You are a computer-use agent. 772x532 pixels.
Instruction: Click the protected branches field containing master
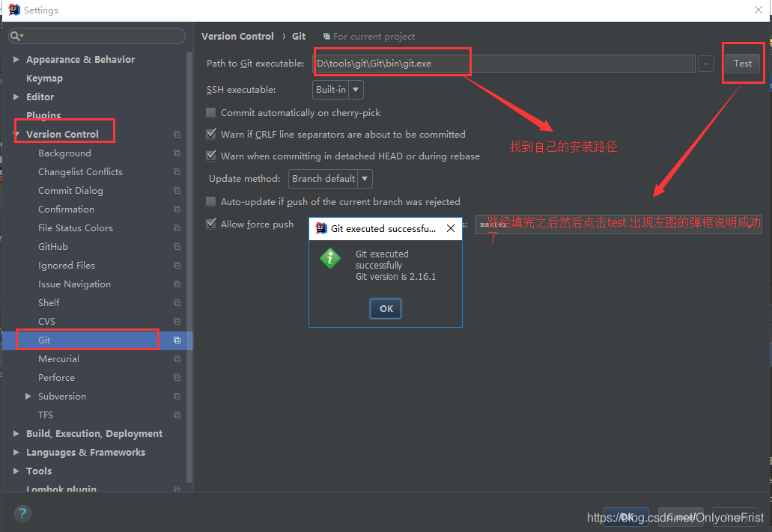618,224
